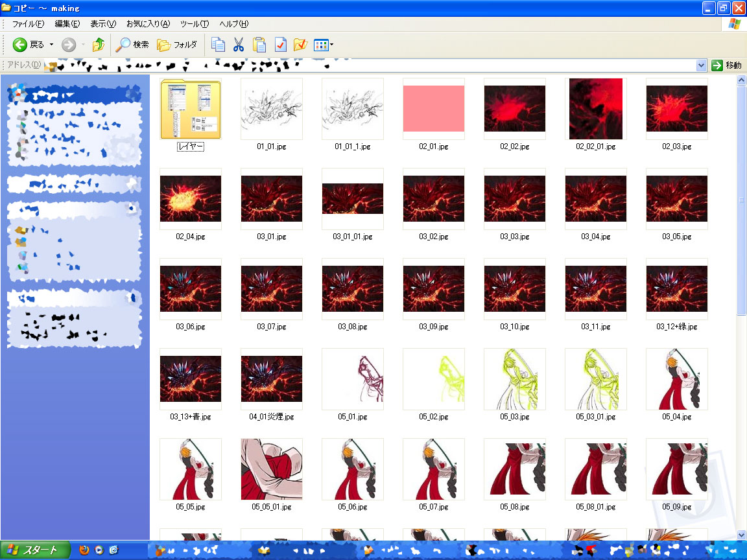Select thumbnail 03_01_01.jpg

pos(353,199)
